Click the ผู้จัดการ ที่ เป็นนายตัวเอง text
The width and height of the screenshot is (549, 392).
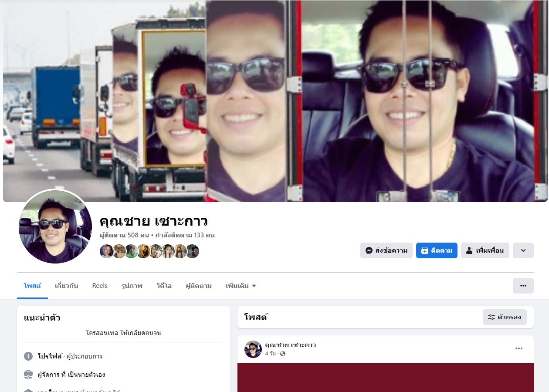tap(71, 375)
